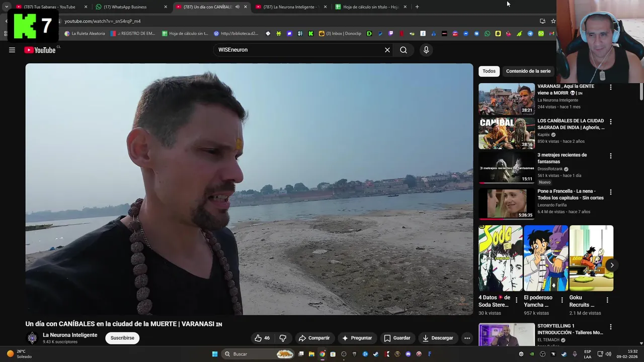Open LOS CANÍBALES DE LA CIUDAD video title

pyautogui.click(x=571, y=124)
